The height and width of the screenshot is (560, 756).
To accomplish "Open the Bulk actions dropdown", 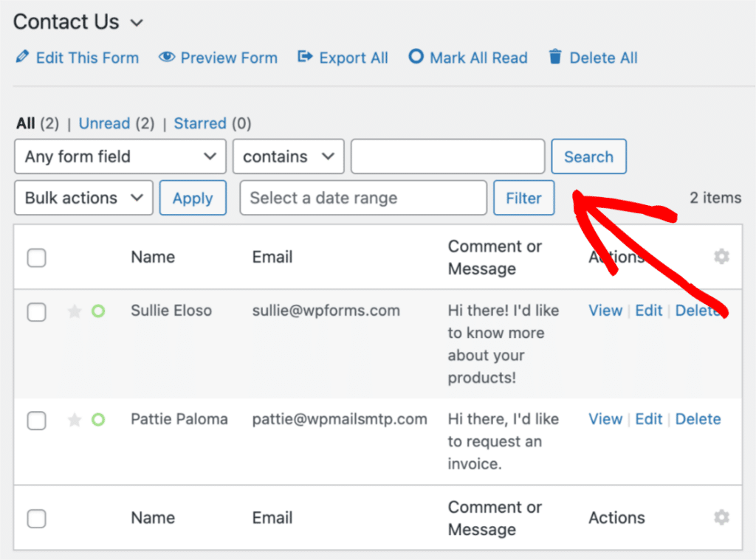I will (83, 198).
